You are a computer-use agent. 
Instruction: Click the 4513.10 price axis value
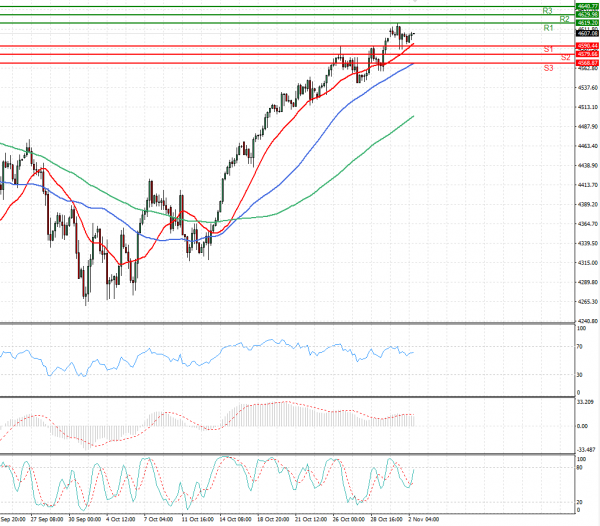[x=588, y=107]
